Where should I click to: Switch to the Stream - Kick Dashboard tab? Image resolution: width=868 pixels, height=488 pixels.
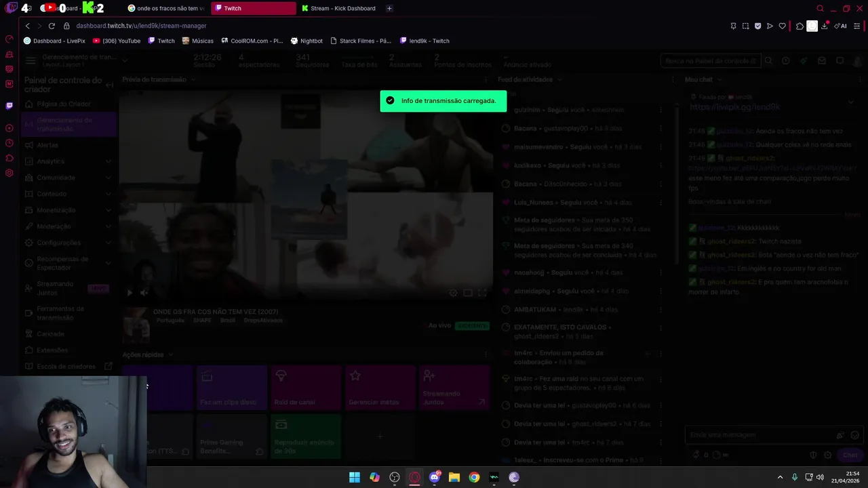[x=338, y=8]
